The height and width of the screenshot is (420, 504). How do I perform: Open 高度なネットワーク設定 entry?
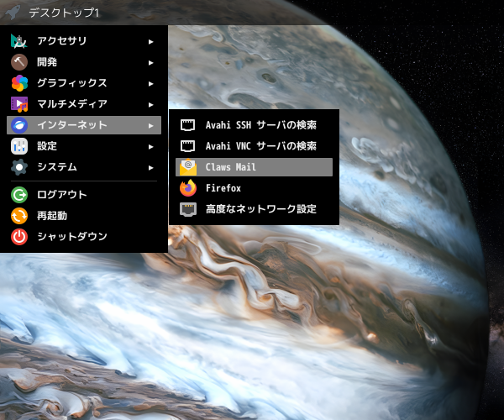[x=254, y=209]
